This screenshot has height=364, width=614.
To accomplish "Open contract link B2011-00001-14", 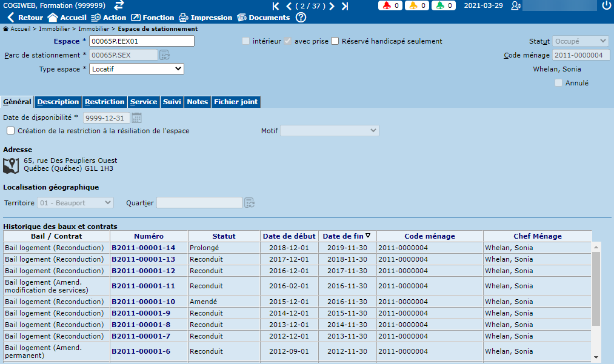I will pos(143,248).
